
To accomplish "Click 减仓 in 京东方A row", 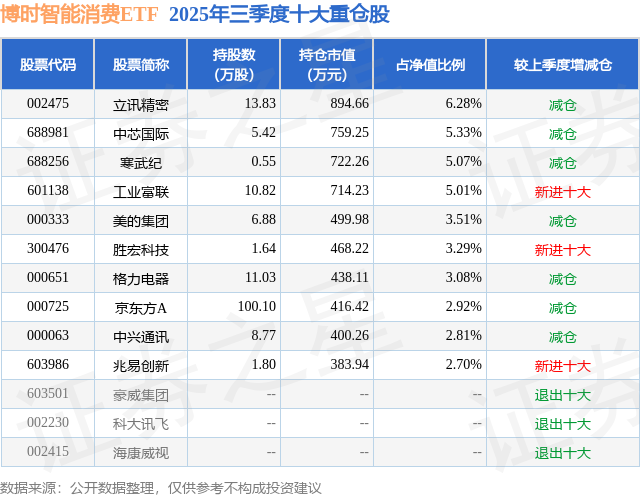I will (x=563, y=308).
